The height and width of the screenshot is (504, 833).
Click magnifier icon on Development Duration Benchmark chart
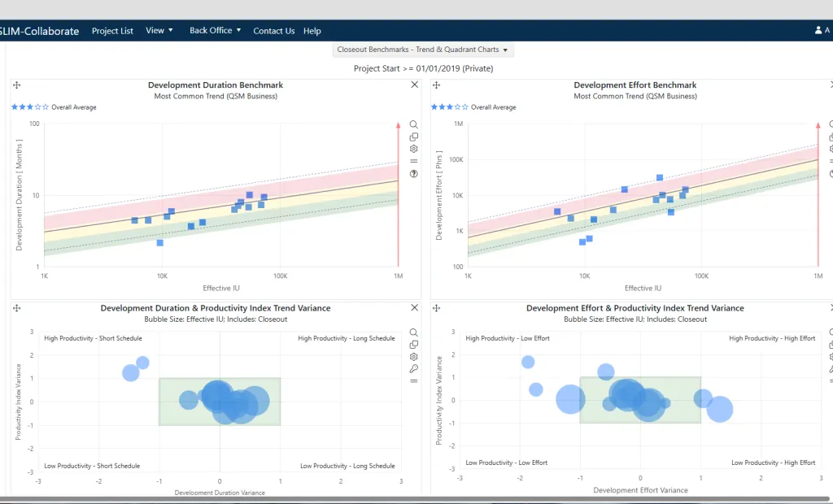click(x=413, y=124)
